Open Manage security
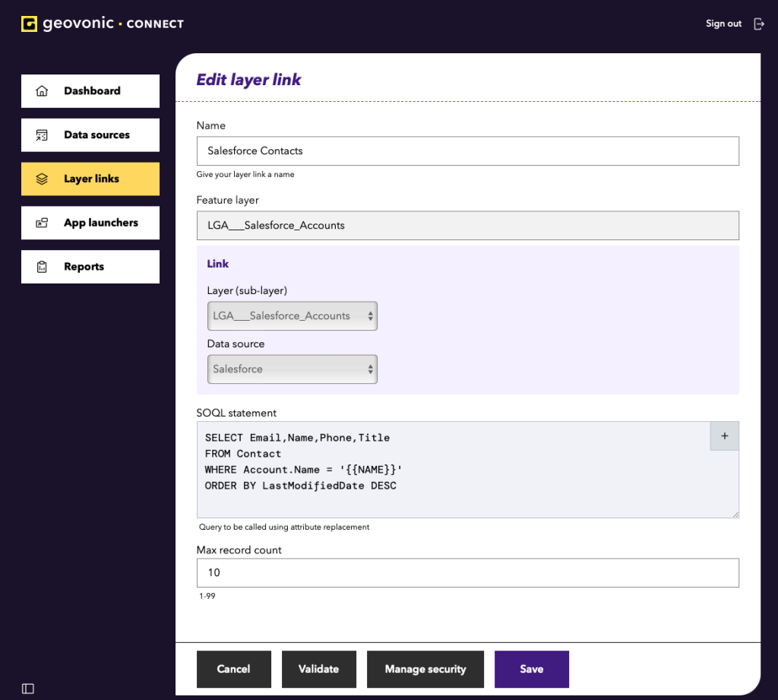The image size is (778, 700). tap(425, 670)
